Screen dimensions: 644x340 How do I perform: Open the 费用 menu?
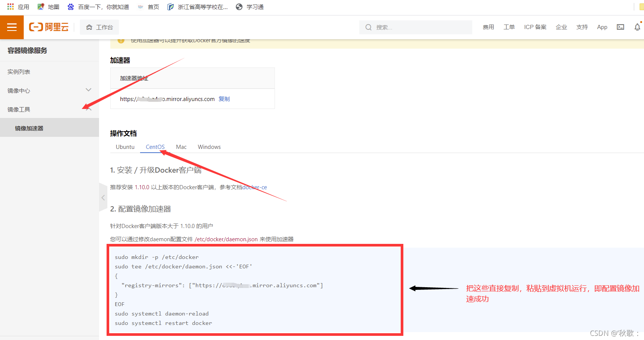[488, 27]
